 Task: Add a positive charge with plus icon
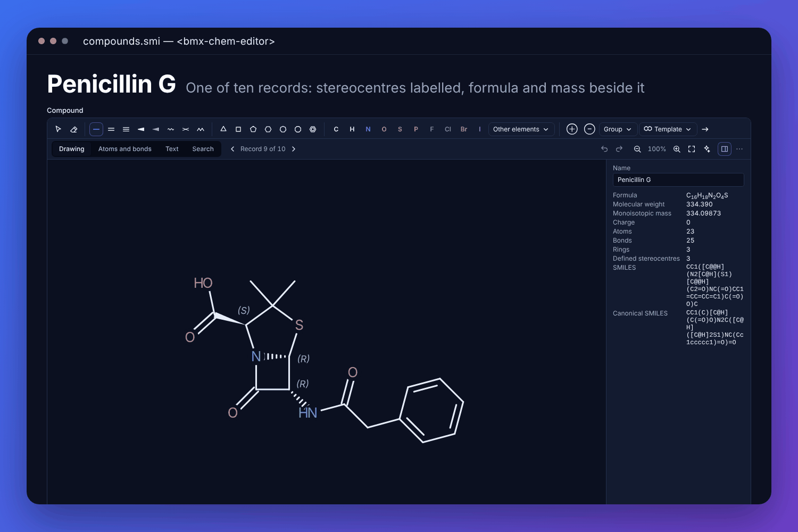click(x=572, y=129)
